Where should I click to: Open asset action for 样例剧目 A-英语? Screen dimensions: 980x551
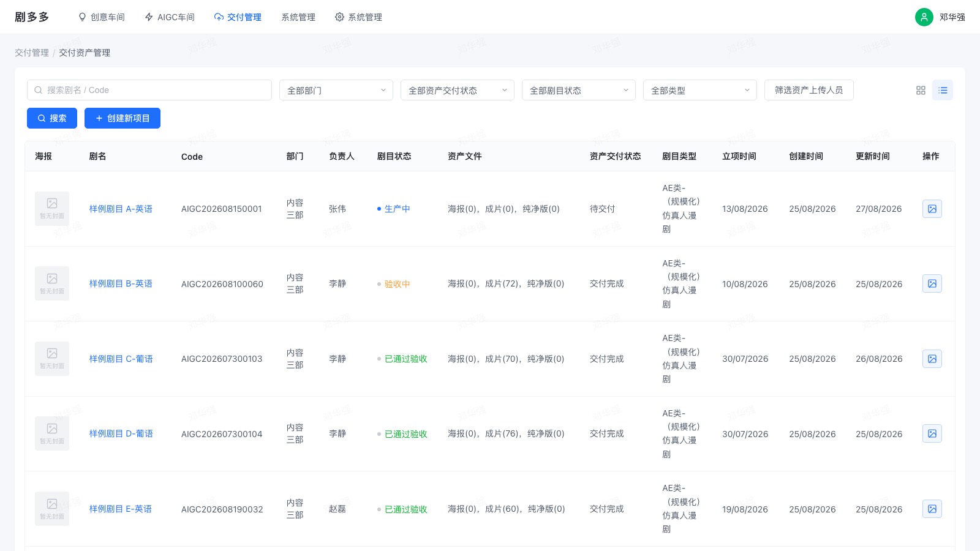point(932,209)
